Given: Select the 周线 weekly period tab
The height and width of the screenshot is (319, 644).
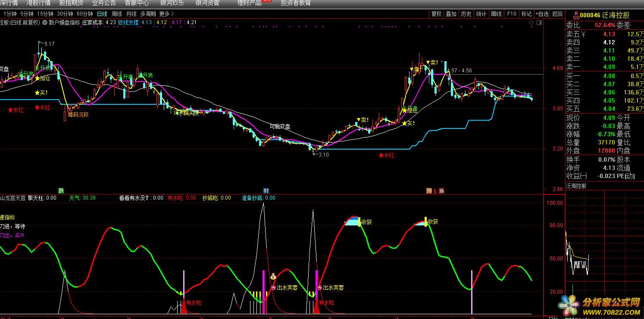Looking at the screenshot, I should coord(116,14).
